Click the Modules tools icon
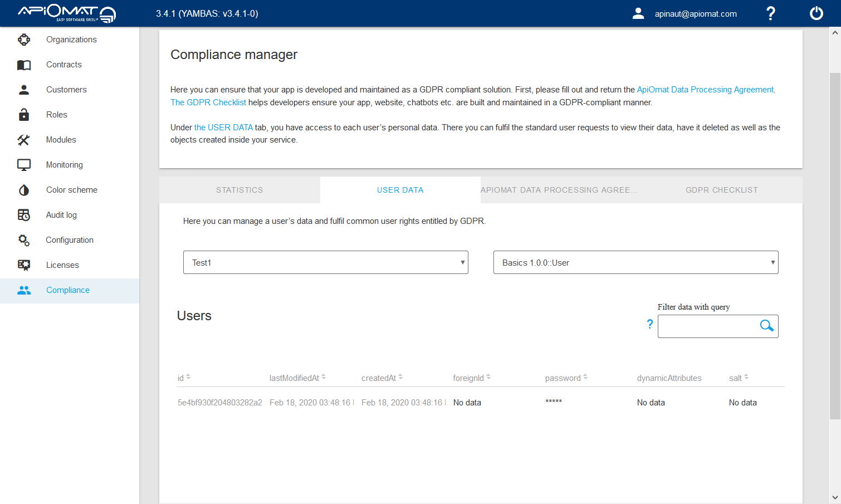841x504 pixels. click(x=24, y=140)
